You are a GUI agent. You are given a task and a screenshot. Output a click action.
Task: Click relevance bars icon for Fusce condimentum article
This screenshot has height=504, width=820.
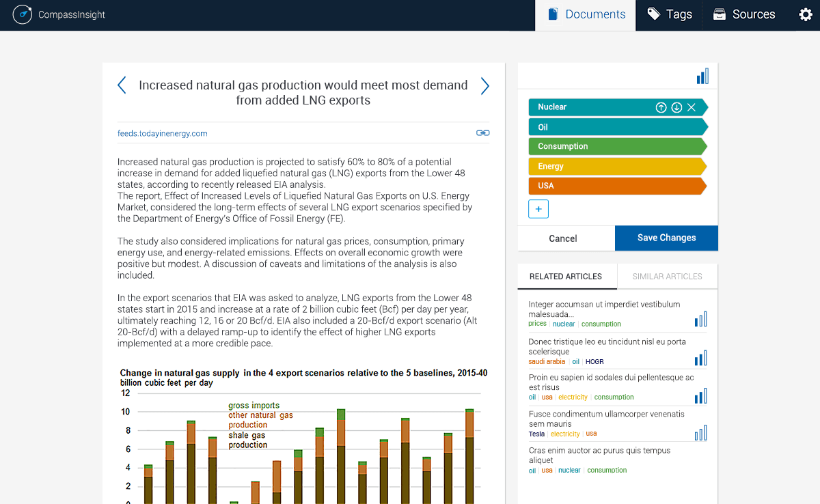pos(701,433)
